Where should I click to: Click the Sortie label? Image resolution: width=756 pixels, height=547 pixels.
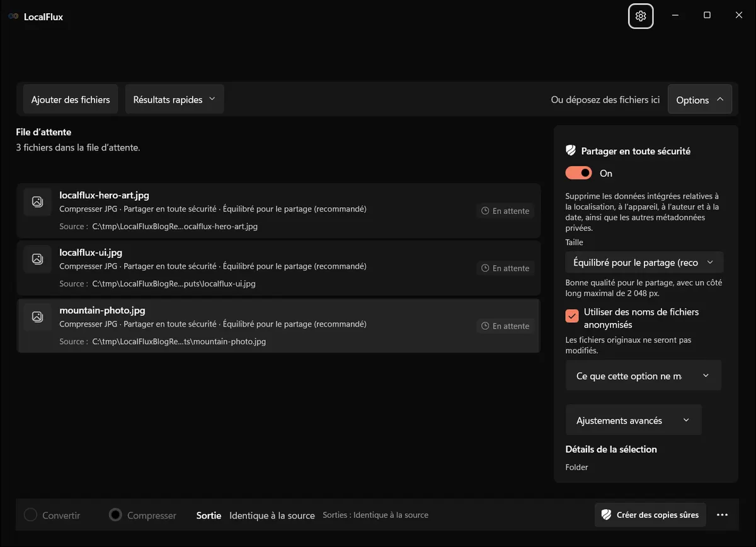tap(209, 516)
